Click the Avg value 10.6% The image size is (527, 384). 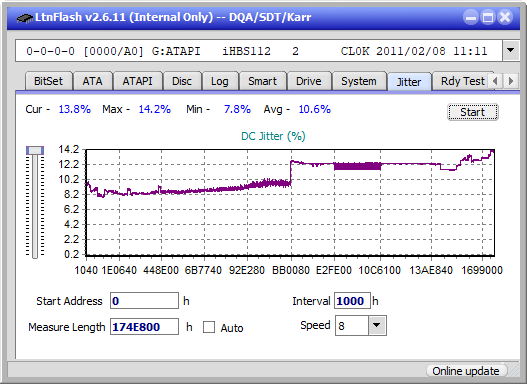coord(315,109)
